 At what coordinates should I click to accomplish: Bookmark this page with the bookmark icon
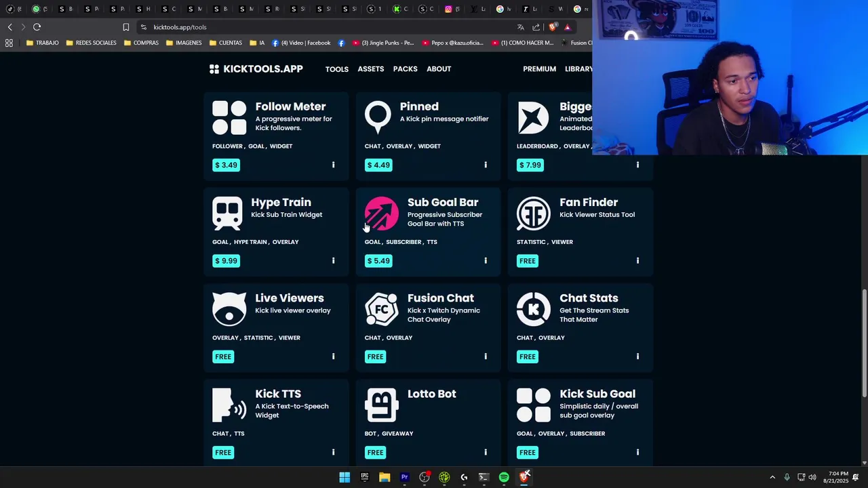coord(125,27)
